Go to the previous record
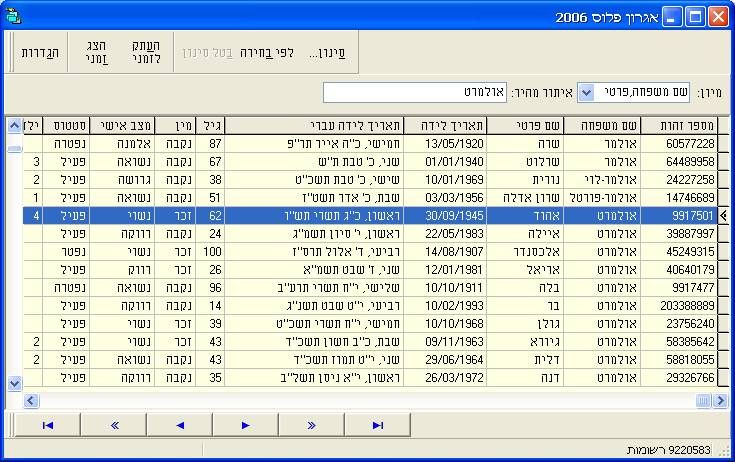735x462 pixels. [180, 425]
